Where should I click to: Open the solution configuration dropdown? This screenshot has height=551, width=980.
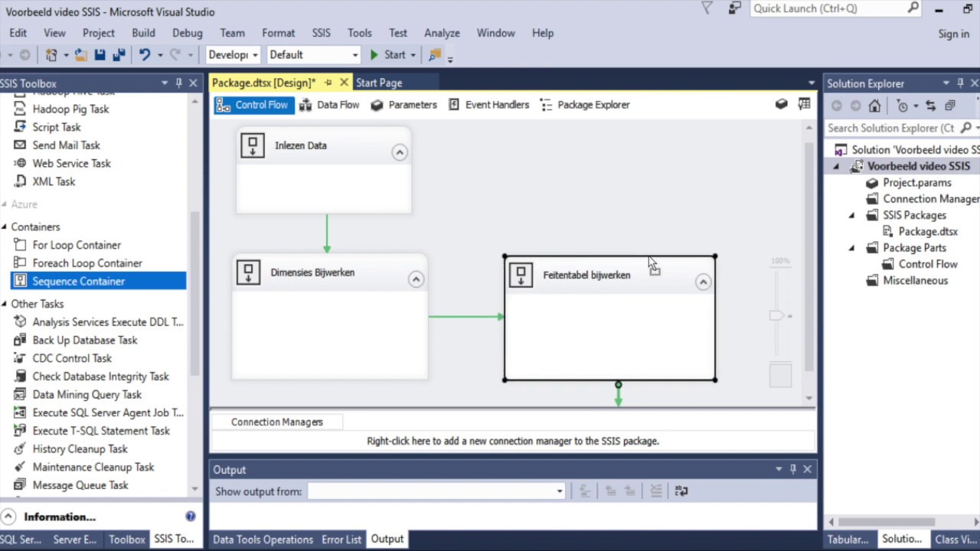234,55
